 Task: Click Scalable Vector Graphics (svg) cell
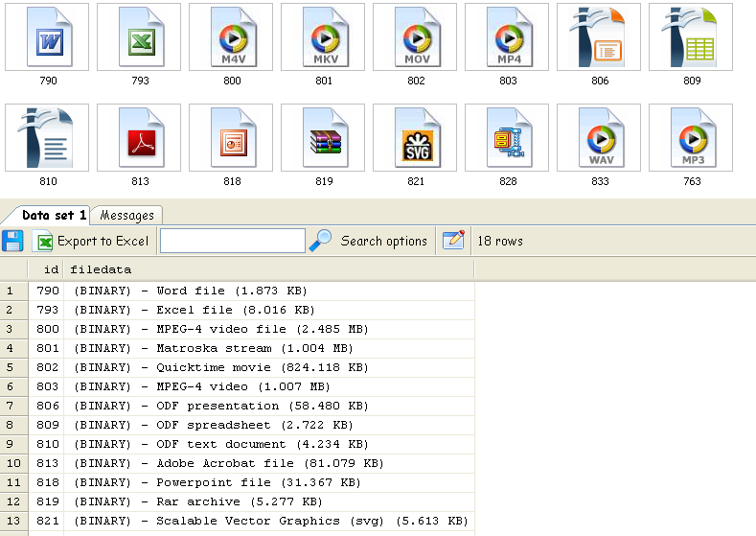click(269, 521)
